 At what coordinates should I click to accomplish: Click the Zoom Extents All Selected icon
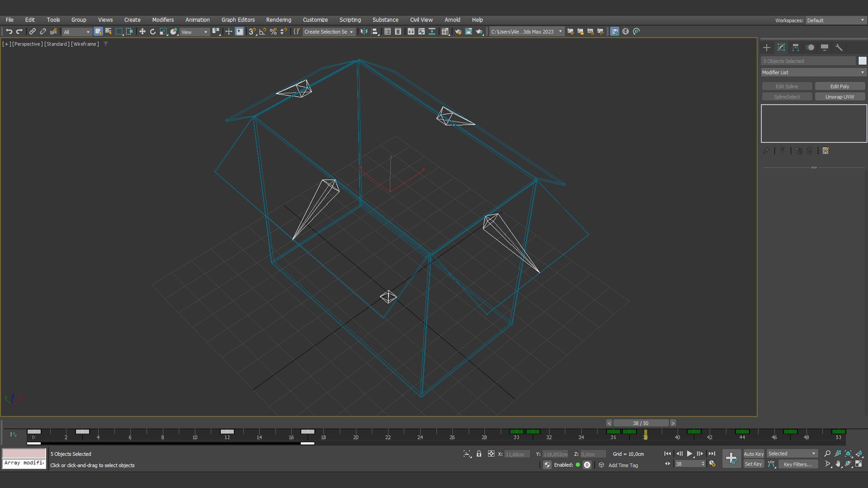pyautogui.click(x=859, y=454)
